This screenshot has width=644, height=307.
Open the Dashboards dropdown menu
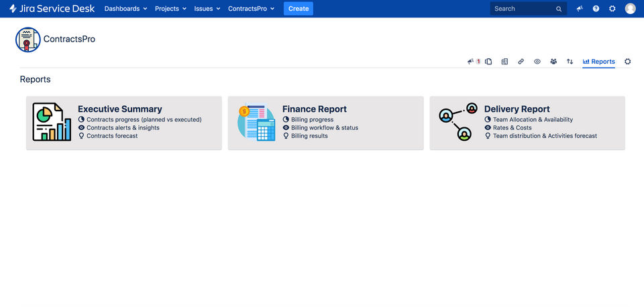(x=125, y=9)
